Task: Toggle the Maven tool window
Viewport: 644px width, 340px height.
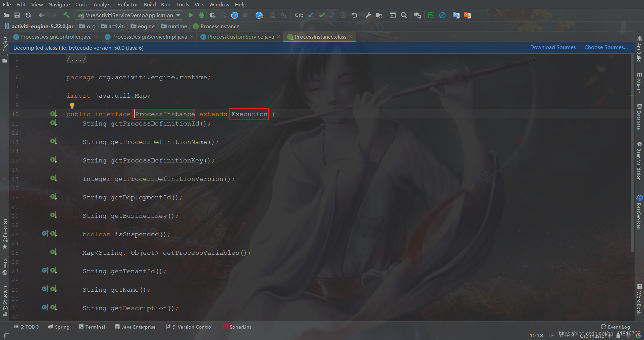Action: click(x=639, y=82)
